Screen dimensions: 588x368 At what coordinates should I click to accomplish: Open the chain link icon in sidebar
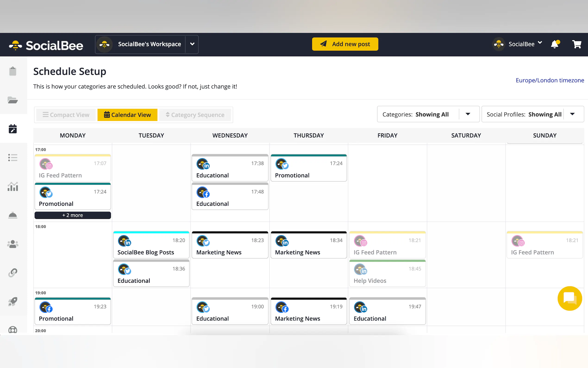point(13,273)
